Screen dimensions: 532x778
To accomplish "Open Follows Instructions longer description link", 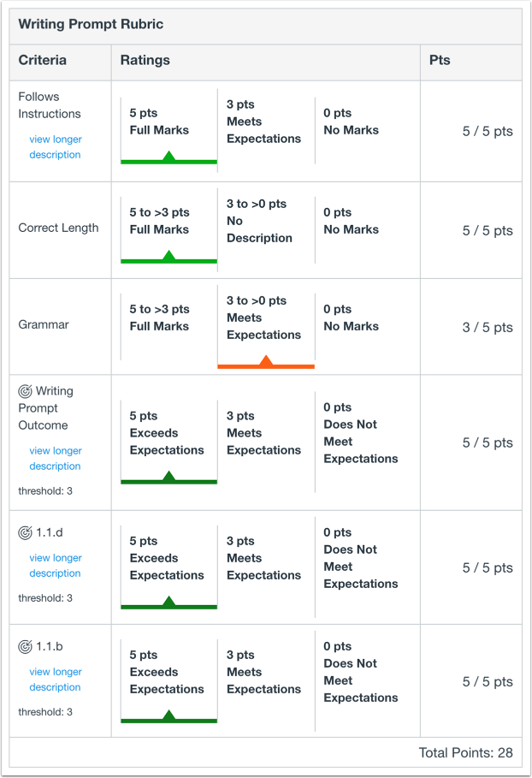I will tap(55, 147).
